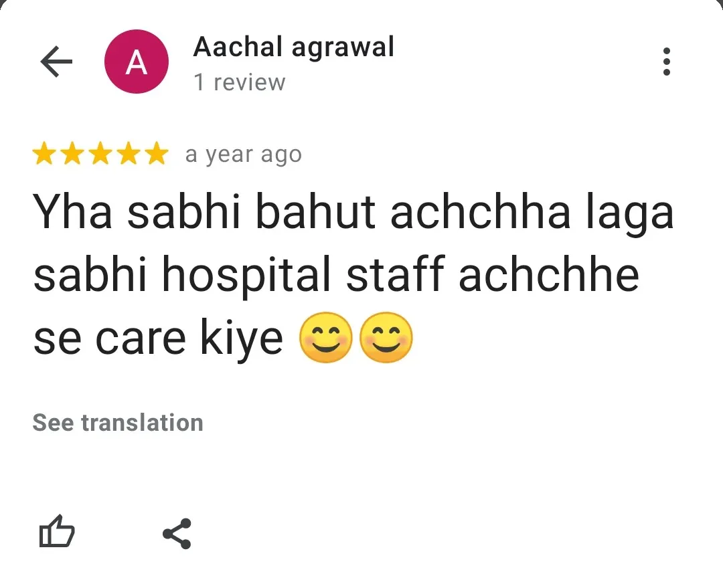Tap the pink 'A' profile avatar
Viewport: 723px width, 588px height.
137,62
